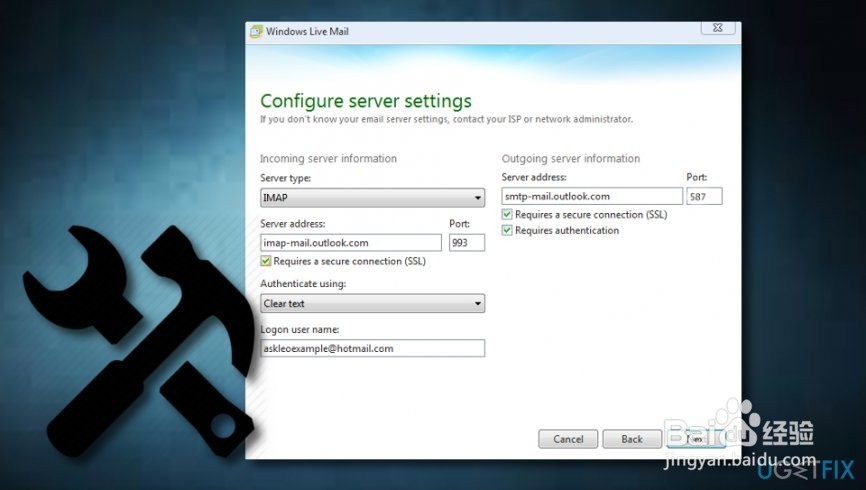
Task: Click the incoming server address field
Action: 351,243
